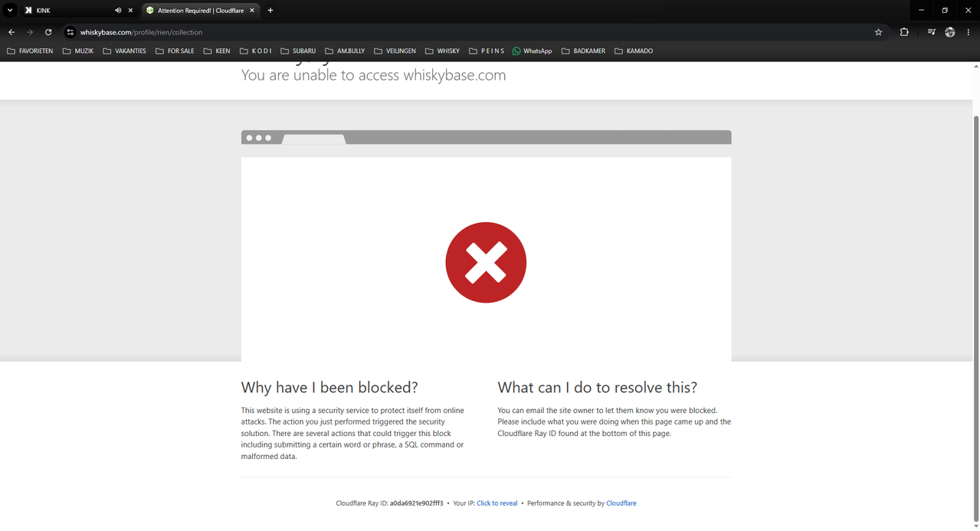Image resolution: width=980 pixels, height=531 pixels.
Task: Restore down the Chrome window
Action: coord(945,11)
